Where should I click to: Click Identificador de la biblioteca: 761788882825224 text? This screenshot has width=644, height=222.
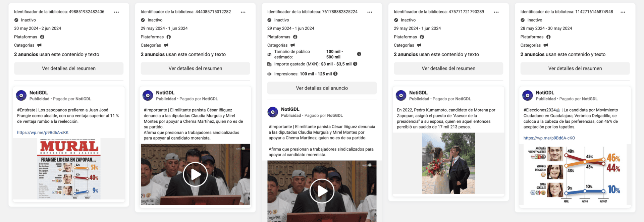click(x=312, y=12)
